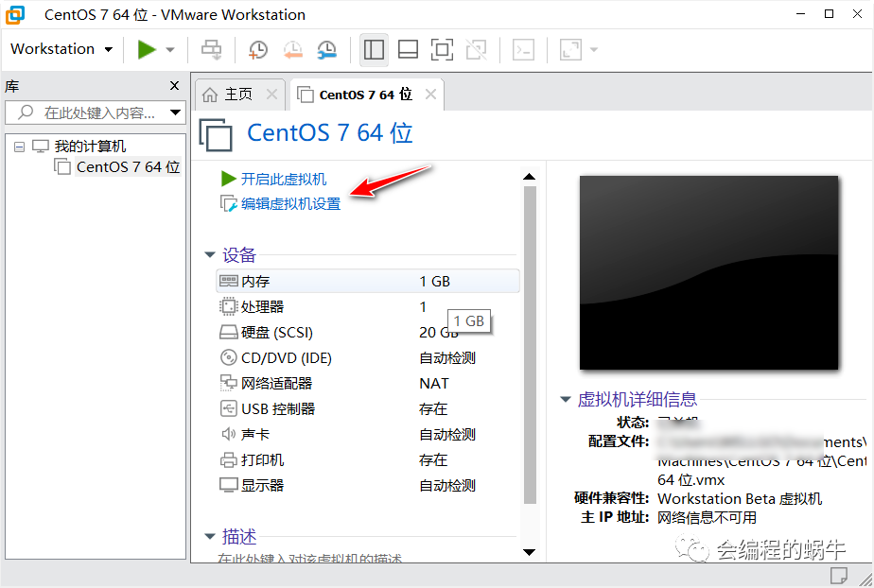Power on VM with green play button

pyautogui.click(x=147, y=49)
